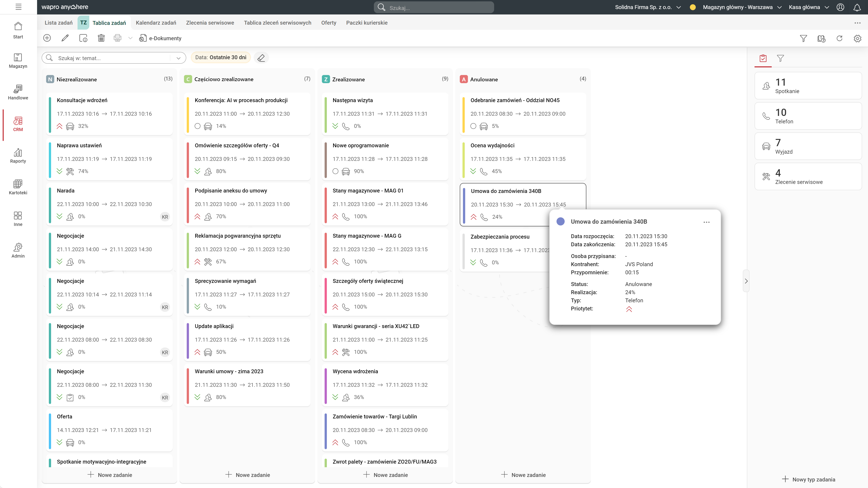Toggle status circle on Nowe oprogramowanie task
The width and height of the screenshot is (868, 488).
[x=335, y=171]
